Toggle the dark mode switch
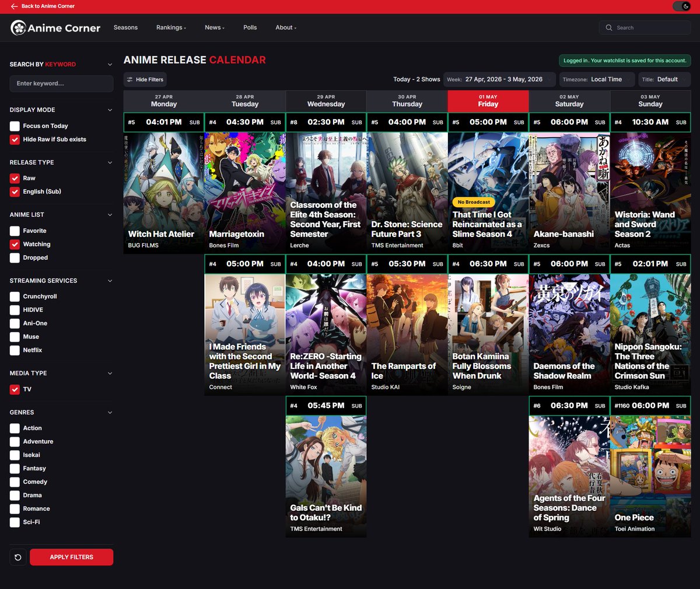Image resolution: width=700 pixels, height=589 pixels. tap(681, 6)
